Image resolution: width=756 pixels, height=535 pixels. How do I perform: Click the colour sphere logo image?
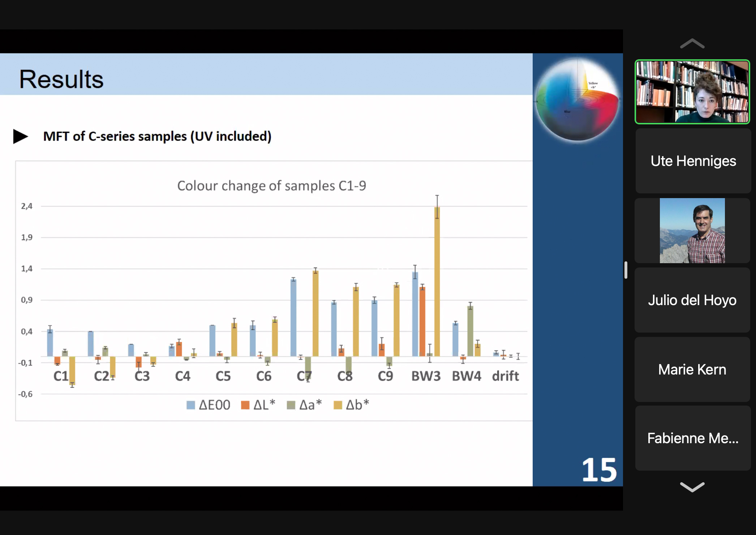click(x=577, y=99)
